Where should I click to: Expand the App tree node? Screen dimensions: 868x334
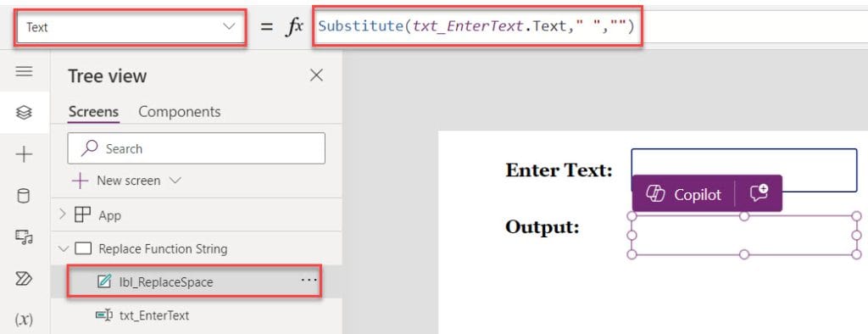(x=63, y=214)
